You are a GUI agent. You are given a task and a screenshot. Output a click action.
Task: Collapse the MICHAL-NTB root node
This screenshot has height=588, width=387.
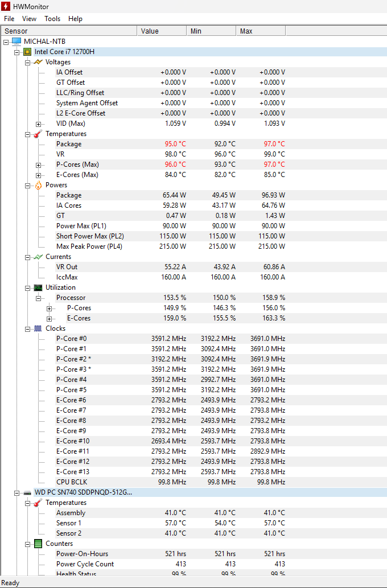click(x=6, y=42)
